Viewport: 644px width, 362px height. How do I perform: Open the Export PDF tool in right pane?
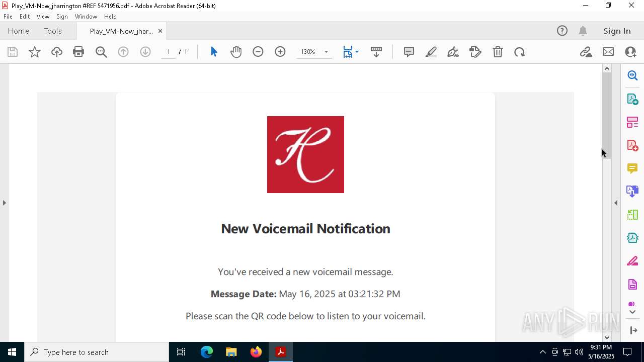[x=632, y=99]
